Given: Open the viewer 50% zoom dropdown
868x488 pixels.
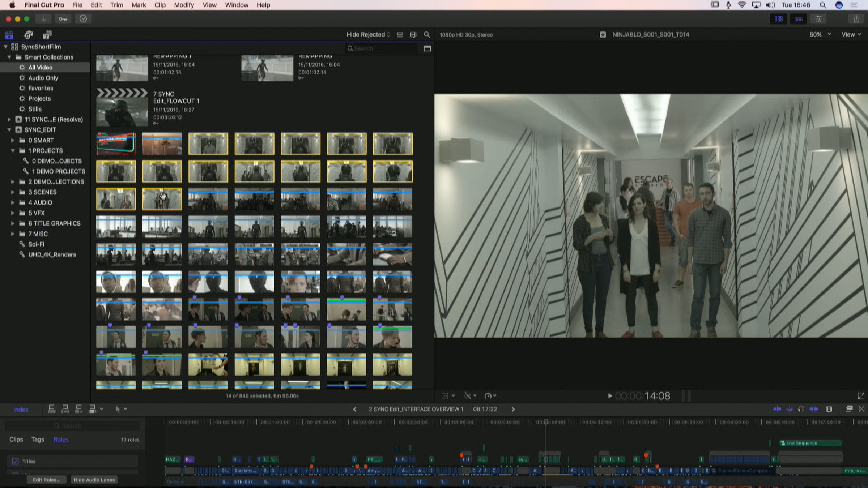Looking at the screenshot, I should pos(820,35).
